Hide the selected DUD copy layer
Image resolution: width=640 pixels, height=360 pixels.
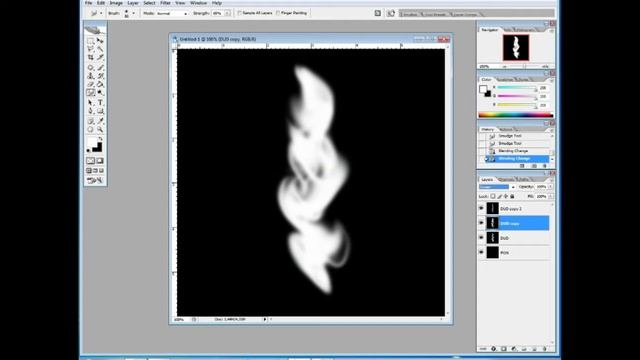482,223
